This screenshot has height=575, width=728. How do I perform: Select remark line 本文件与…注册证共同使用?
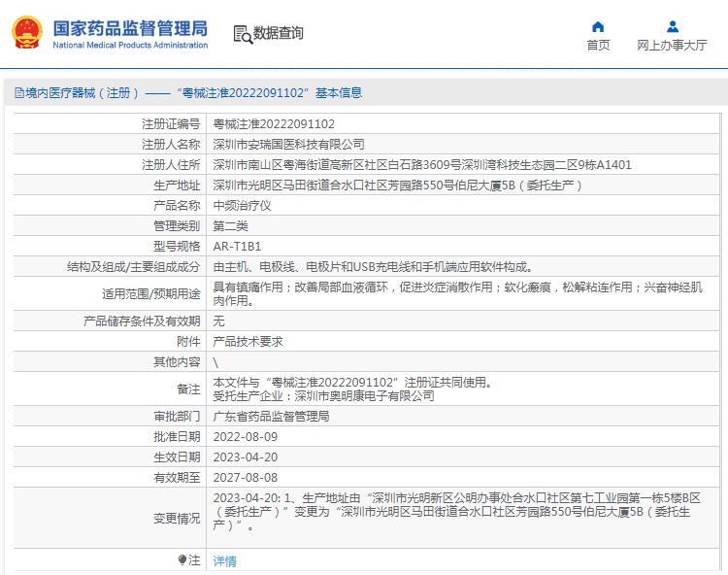[352, 383]
